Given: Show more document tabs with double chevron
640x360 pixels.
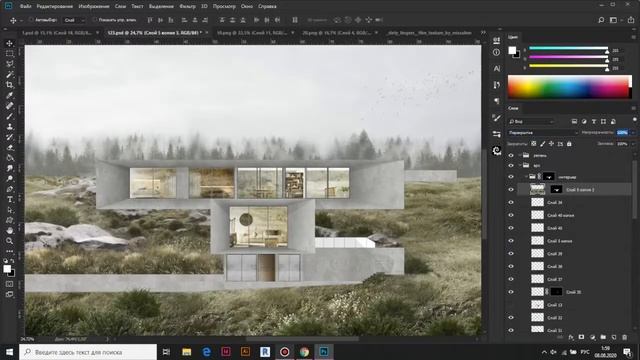Looking at the screenshot, I should (x=483, y=33).
